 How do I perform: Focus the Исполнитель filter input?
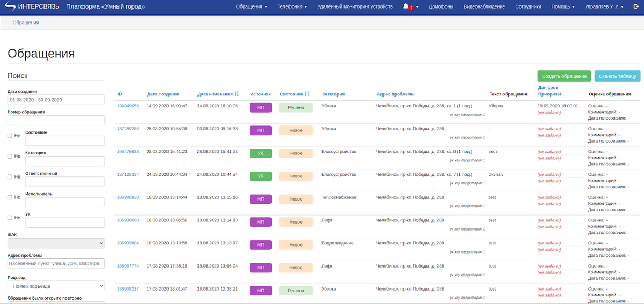point(64,202)
